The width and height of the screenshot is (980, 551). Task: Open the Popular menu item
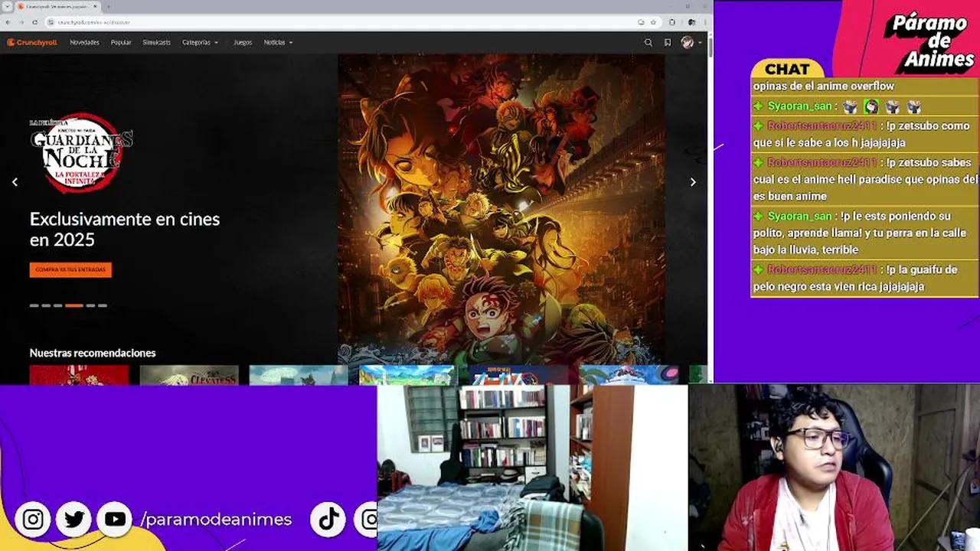121,43
